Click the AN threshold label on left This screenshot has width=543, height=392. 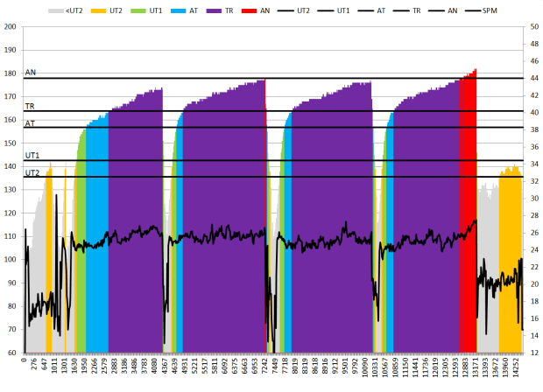tap(31, 73)
